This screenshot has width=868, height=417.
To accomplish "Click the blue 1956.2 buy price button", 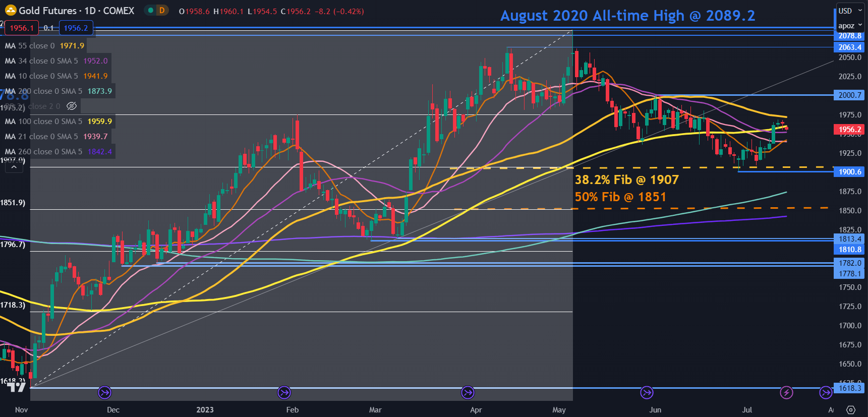I will (x=76, y=28).
